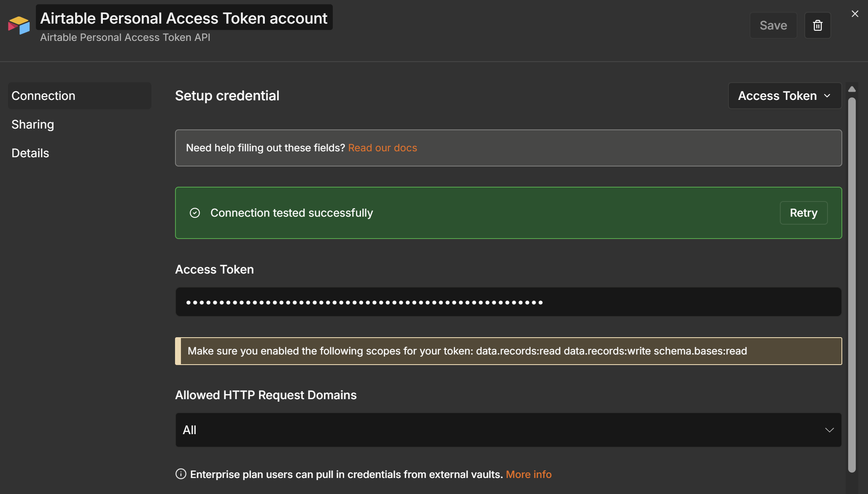Edit the credential name title
This screenshot has width=868, height=494.
tap(184, 18)
